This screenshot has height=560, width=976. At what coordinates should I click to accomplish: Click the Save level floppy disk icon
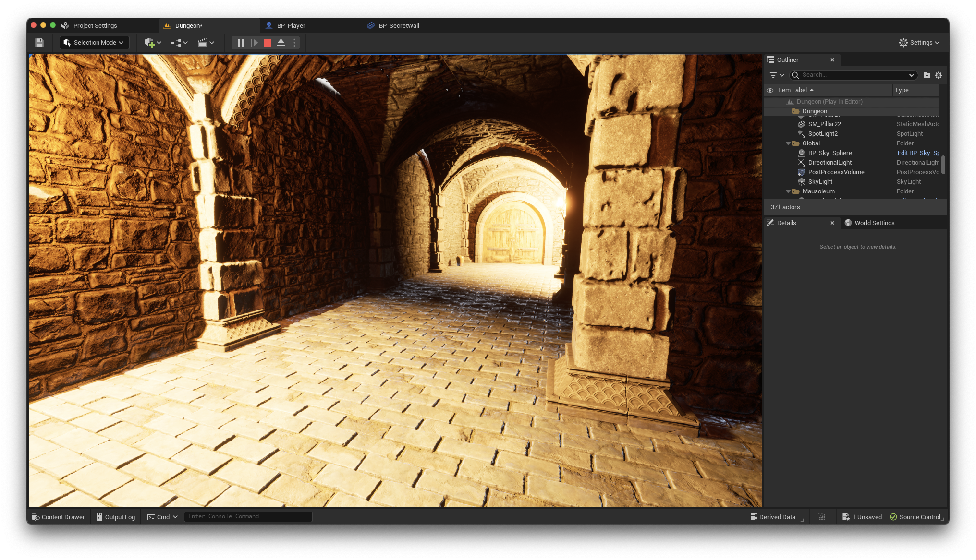(39, 43)
